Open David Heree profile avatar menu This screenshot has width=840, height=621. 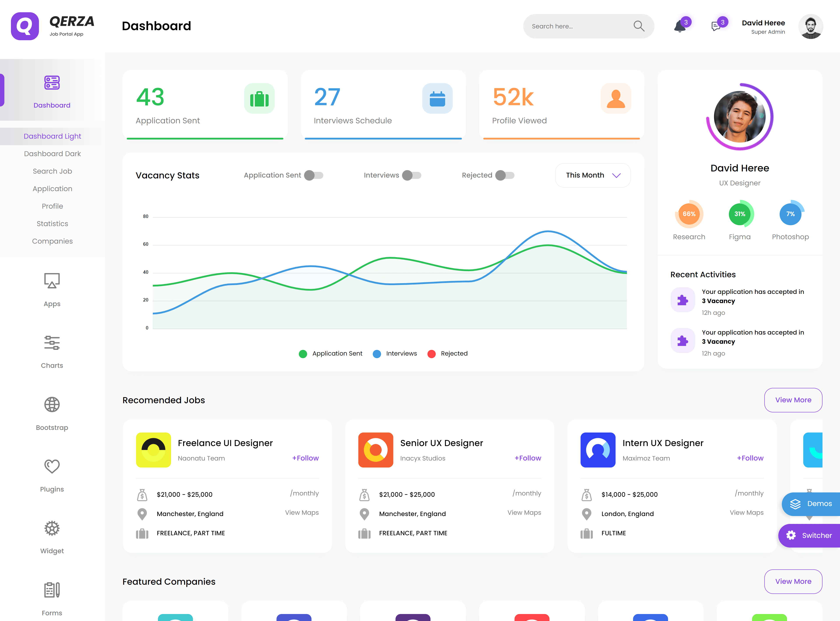[810, 27]
